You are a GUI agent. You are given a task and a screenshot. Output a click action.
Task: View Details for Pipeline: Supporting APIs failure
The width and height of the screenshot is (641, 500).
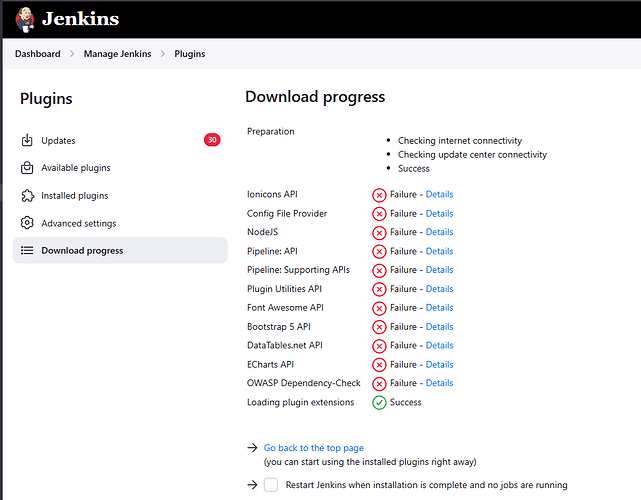tap(439, 270)
